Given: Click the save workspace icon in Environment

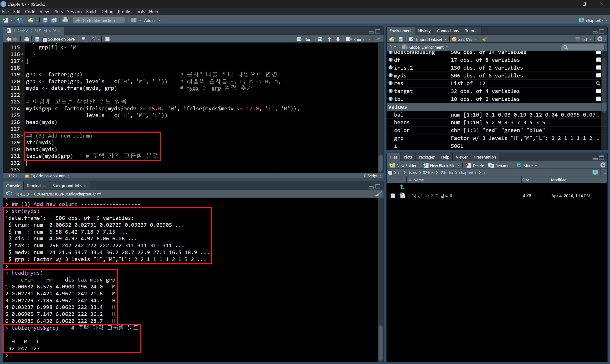Looking at the screenshot, I should click(x=400, y=39).
